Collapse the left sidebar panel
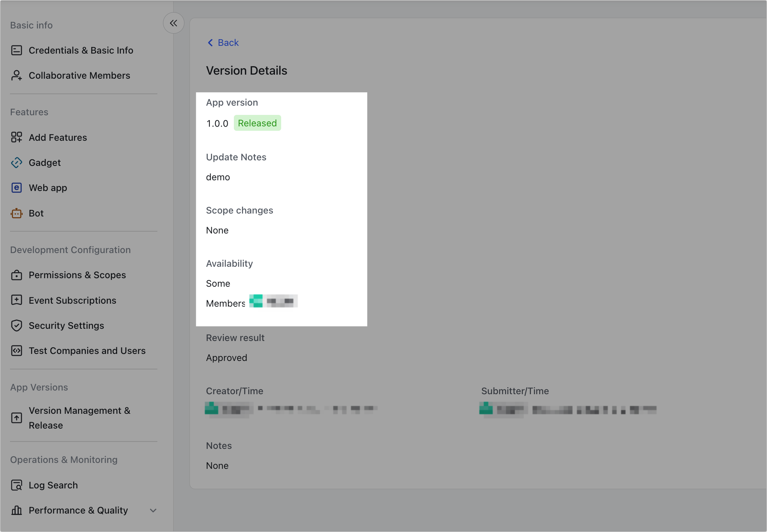The height and width of the screenshot is (532, 767). 173,23
